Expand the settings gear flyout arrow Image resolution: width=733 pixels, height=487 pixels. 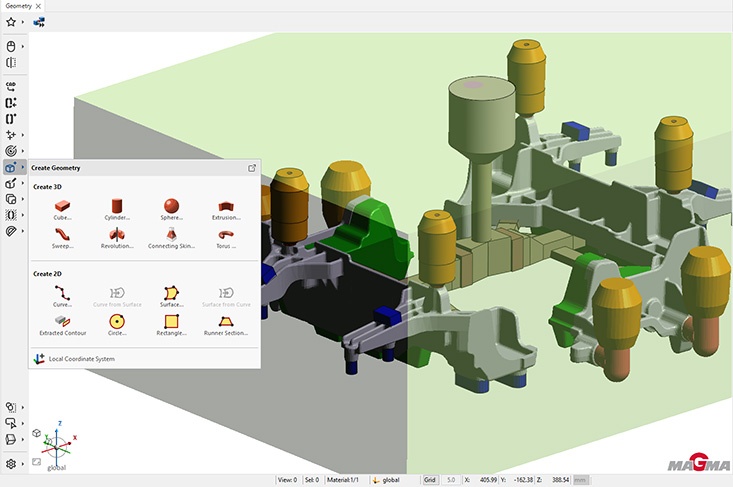[23, 464]
